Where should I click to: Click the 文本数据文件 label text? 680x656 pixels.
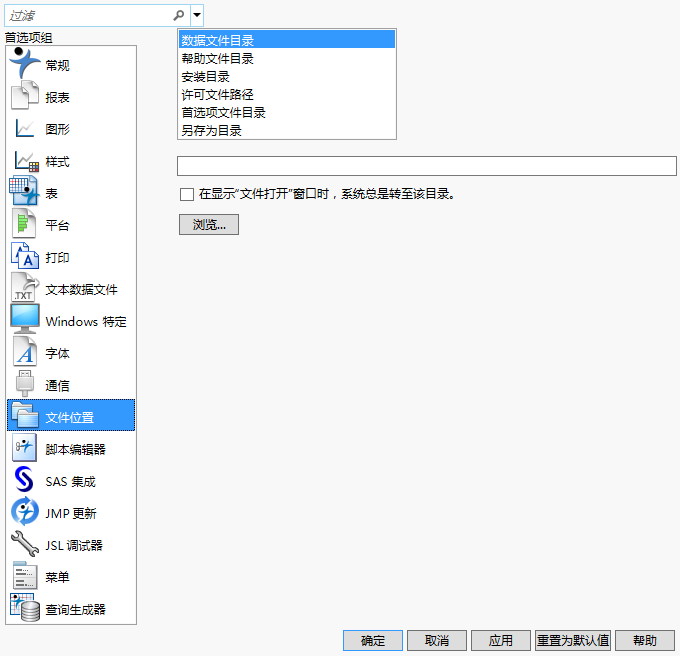click(82, 289)
